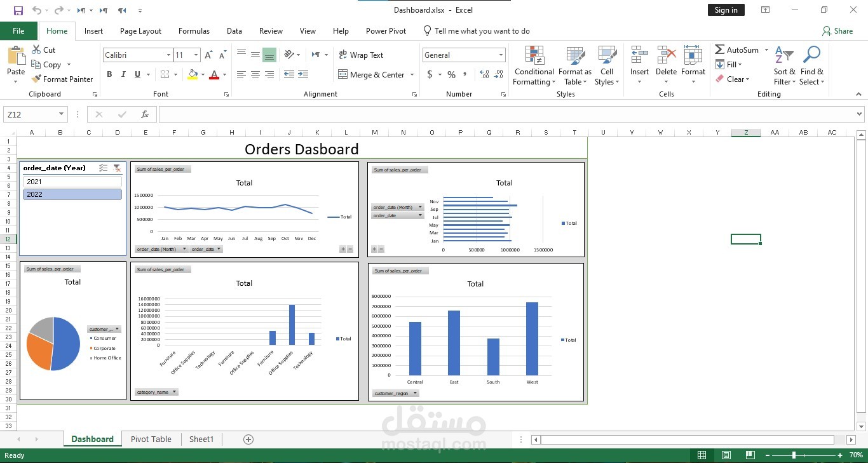Toggle Bold formatting
This screenshot has width=868, height=463.
pos(109,74)
